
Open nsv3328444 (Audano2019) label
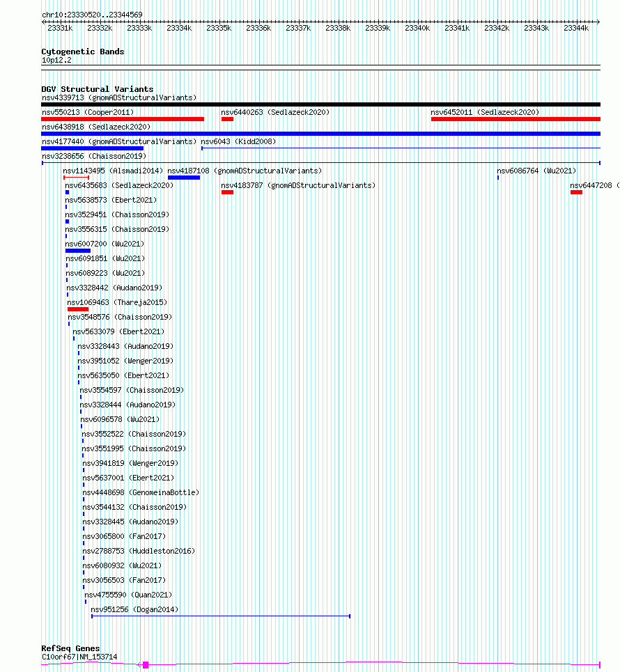127,405
